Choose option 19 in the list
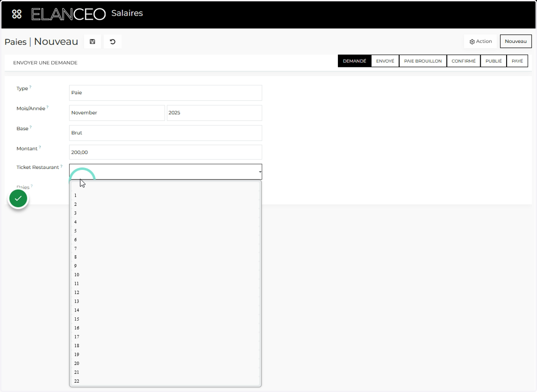The height and width of the screenshot is (392, 537). click(166, 354)
